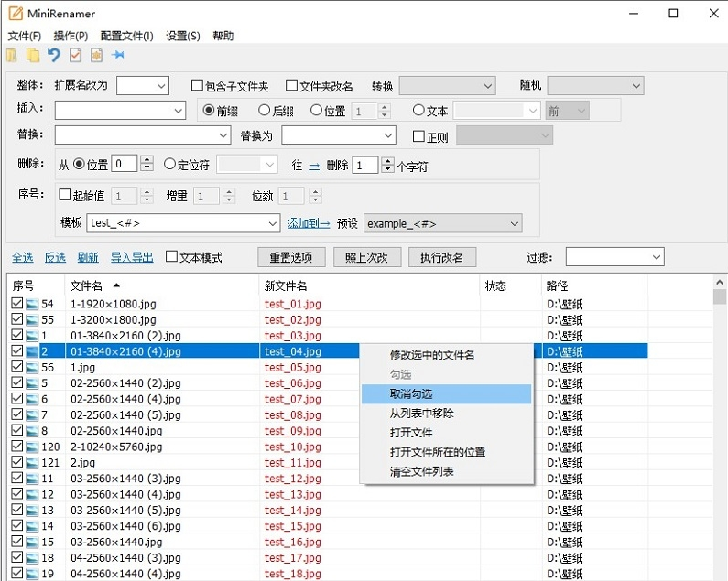This screenshot has height=581, width=728.
Task: Enable the 正则 checkbox
Action: click(x=418, y=136)
